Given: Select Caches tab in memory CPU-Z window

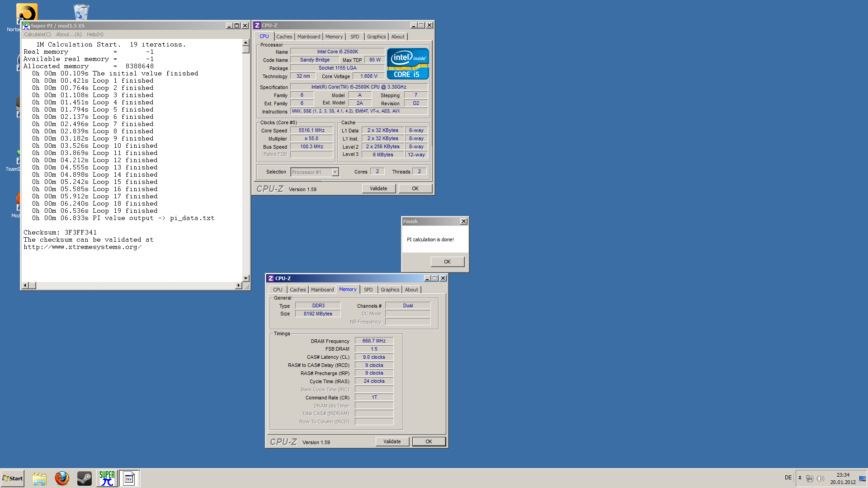Looking at the screenshot, I should (298, 290).
